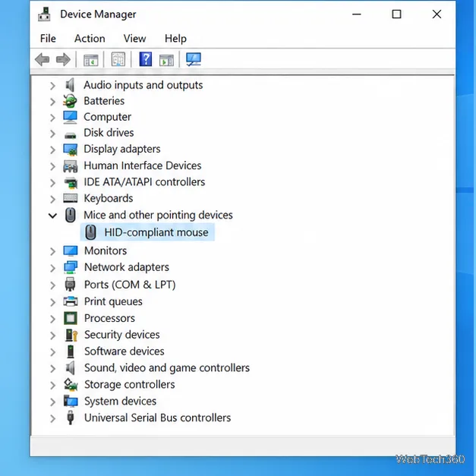Click the Sound, video and game controllers icon
This screenshot has width=476, height=476.
71,368
